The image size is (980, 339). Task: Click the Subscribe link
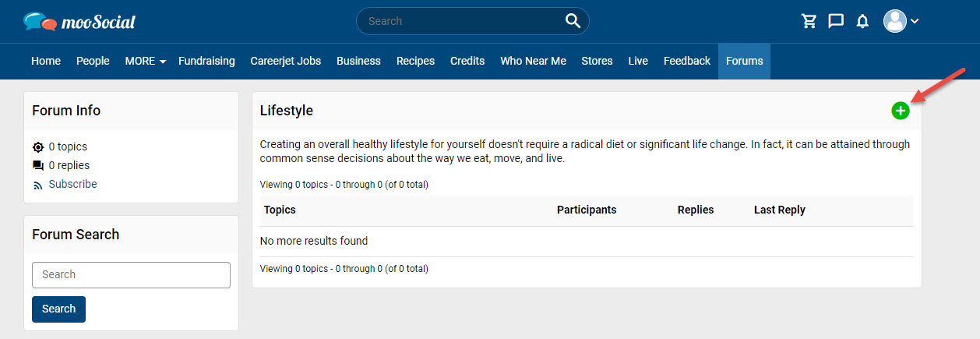(x=72, y=184)
